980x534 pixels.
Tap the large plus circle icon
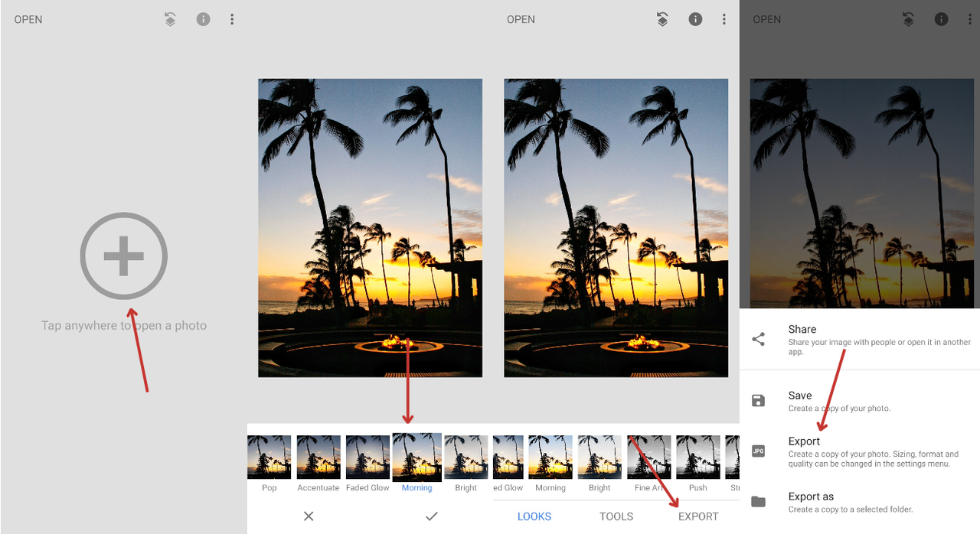click(123, 256)
